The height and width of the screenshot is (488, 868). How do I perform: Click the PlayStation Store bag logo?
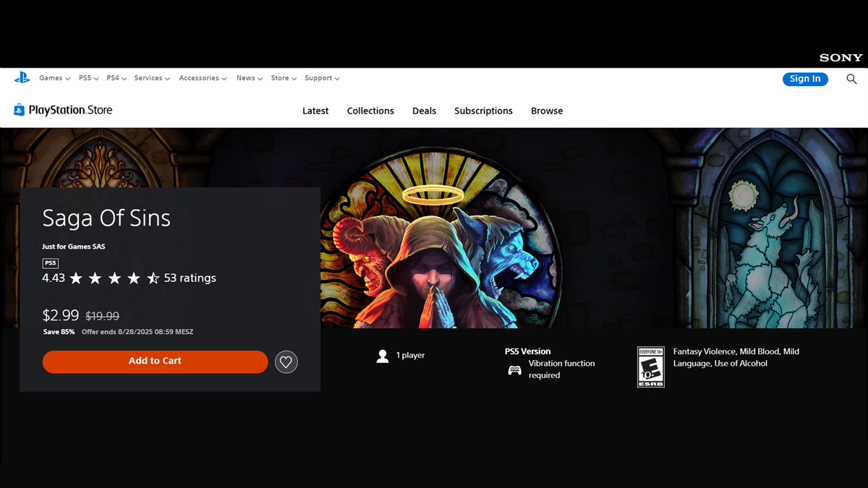point(20,110)
